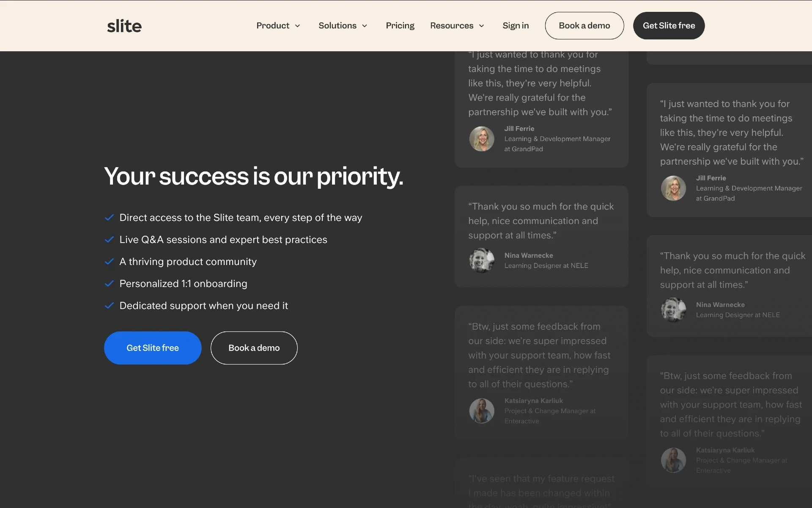Click the checkmark icon next to A thriving product community
812x508 pixels.
click(x=109, y=262)
